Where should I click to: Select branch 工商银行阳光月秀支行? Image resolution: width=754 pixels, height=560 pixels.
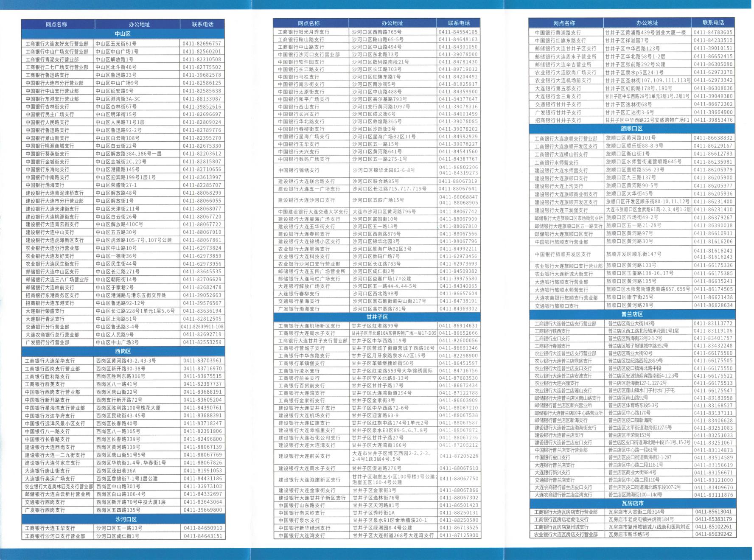point(304,32)
